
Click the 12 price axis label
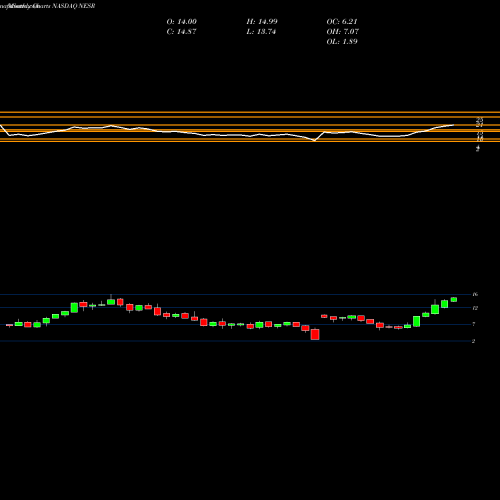click(x=475, y=308)
